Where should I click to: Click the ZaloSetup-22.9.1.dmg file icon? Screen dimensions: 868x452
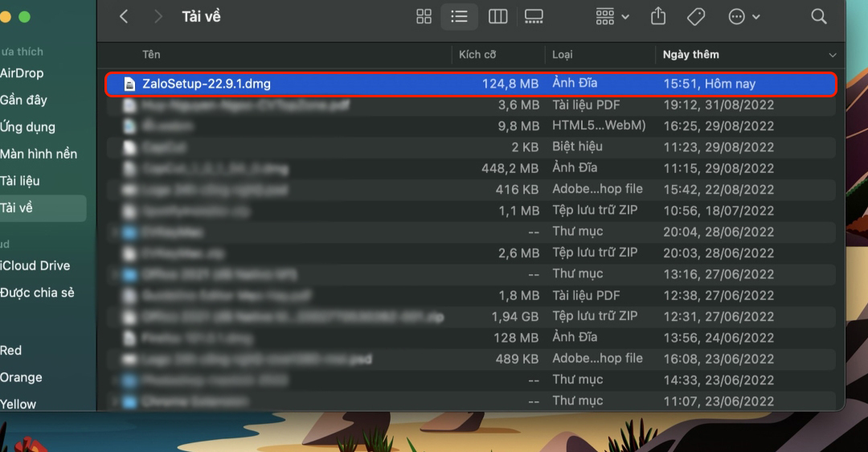(129, 84)
